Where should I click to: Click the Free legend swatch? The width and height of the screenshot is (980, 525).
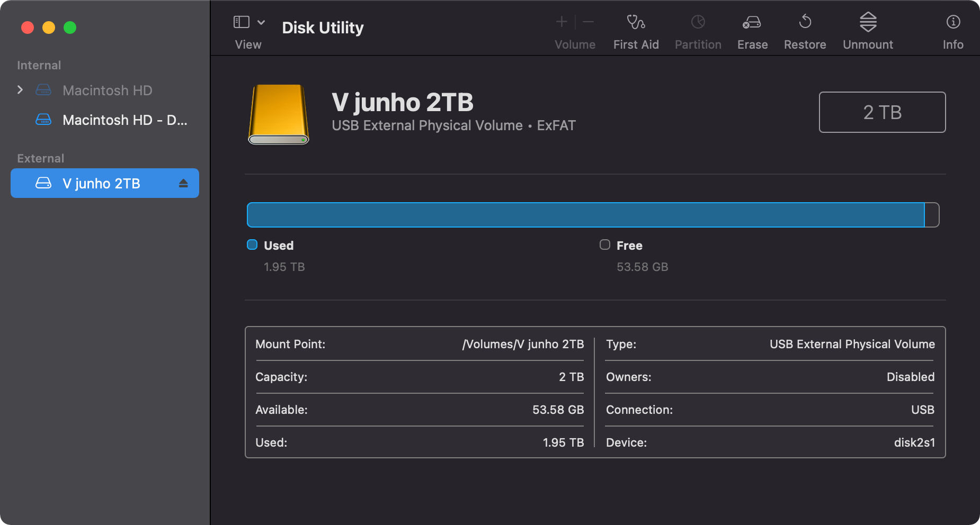pos(605,245)
